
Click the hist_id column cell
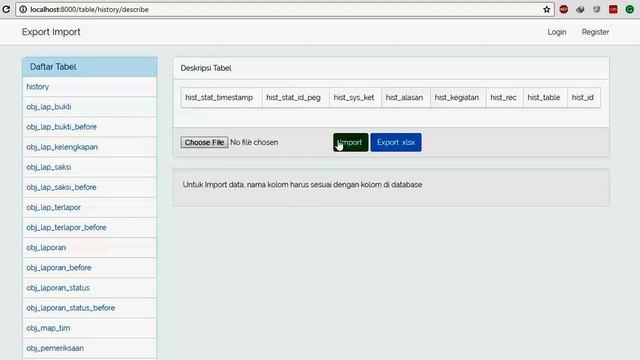(x=584, y=98)
